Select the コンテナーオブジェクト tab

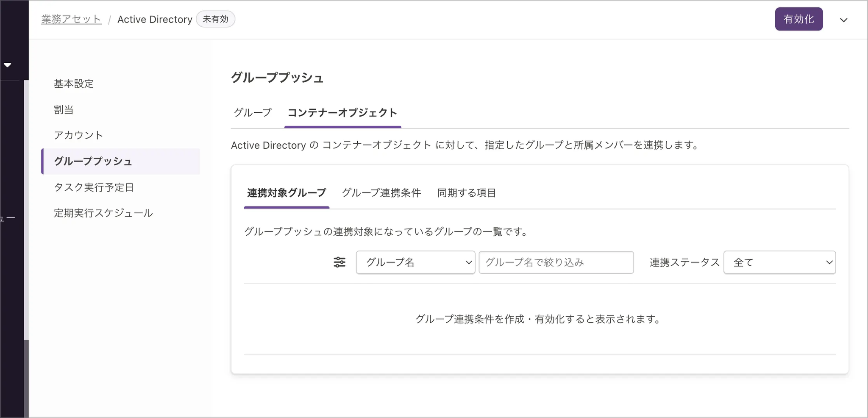[x=342, y=113]
